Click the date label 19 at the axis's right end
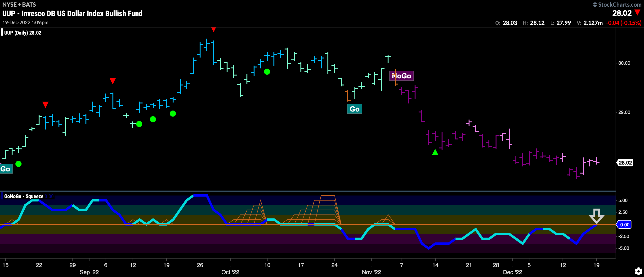The width and height of the screenshot is (644, 277). pos(596,265)
